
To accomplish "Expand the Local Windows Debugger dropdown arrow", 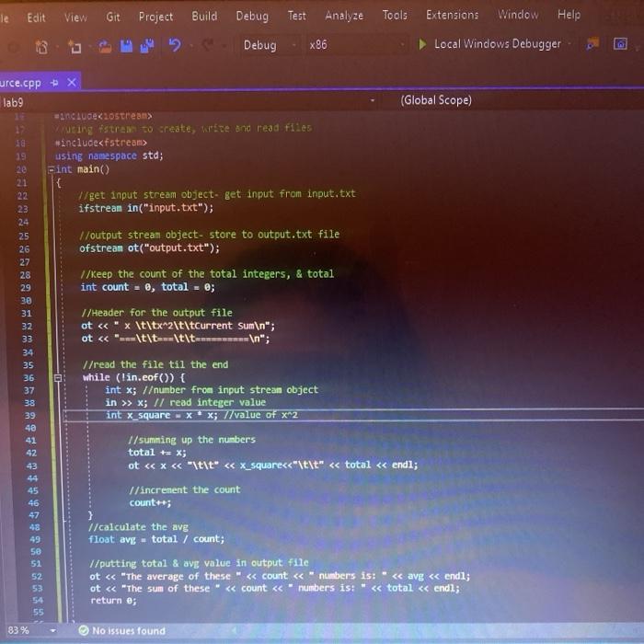I will point(569,43).
